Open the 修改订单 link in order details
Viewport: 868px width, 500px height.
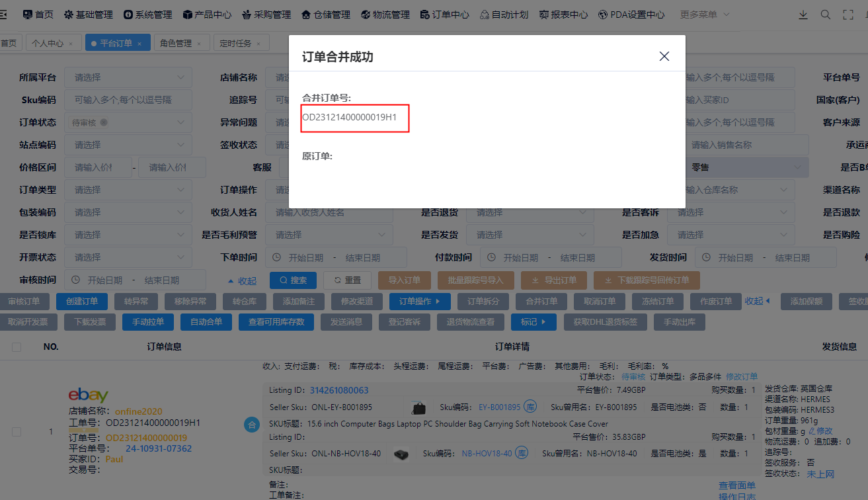point(742,376)
